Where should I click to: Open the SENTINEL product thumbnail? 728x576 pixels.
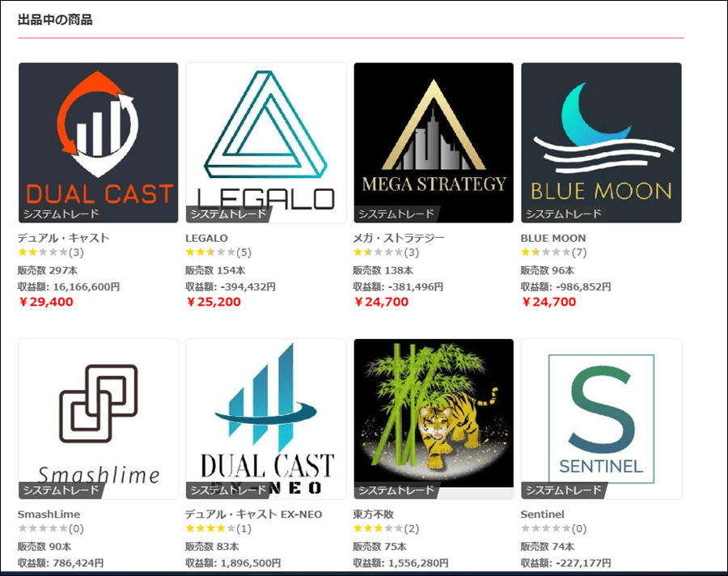pos(601,419)
